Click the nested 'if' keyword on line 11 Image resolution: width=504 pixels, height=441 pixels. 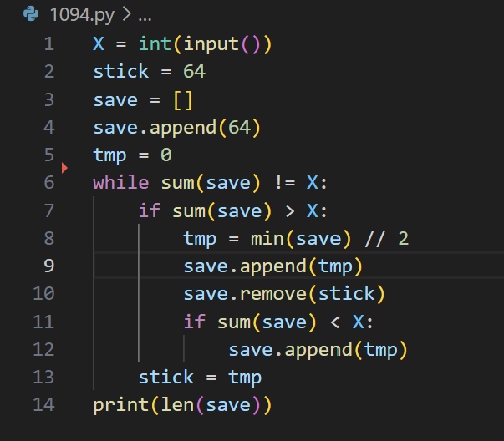(x=194, y=322)
